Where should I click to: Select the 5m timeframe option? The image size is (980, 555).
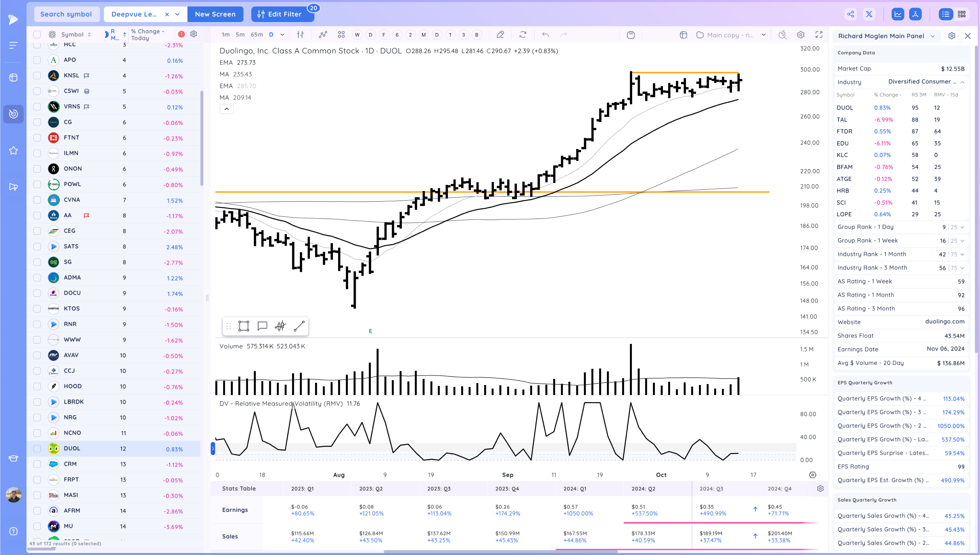240,35
